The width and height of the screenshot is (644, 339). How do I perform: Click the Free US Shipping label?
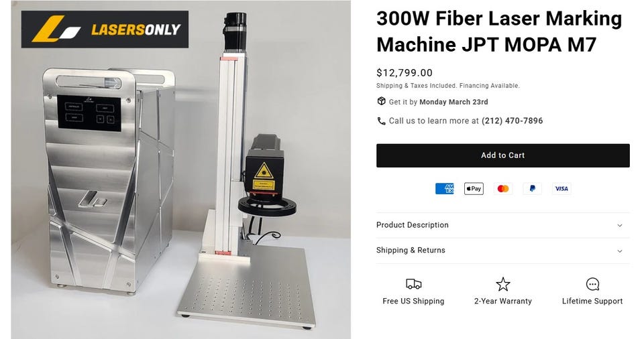pyautogui.click(x=413, y=301)
